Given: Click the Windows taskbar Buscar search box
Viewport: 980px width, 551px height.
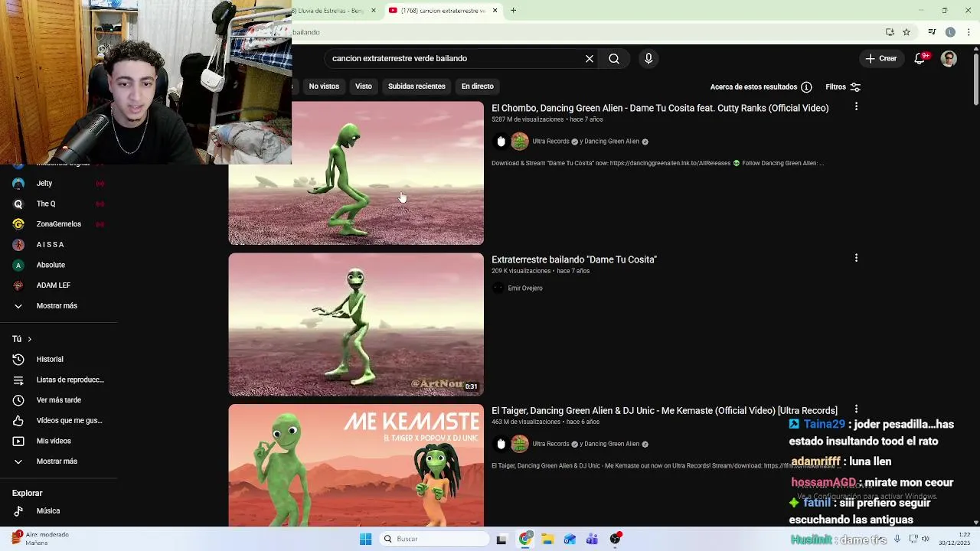Looking at the screenshot, I should pos(434,539).
